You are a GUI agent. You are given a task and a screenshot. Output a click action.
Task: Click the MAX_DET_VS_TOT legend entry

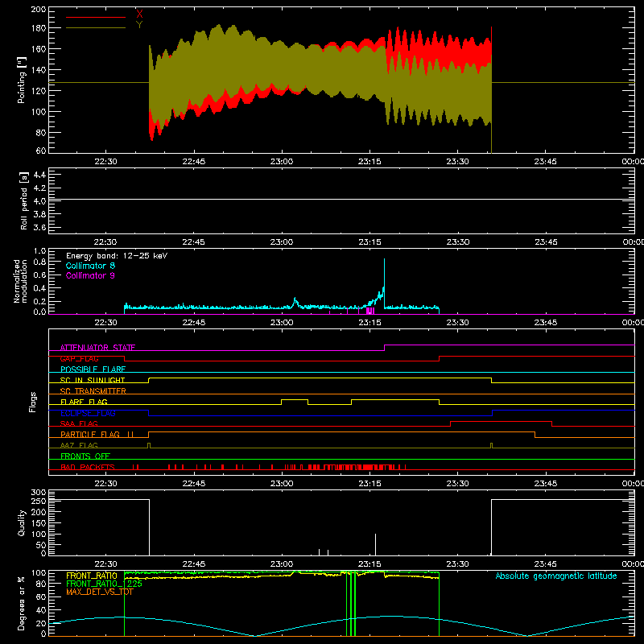tap(99, 592)
